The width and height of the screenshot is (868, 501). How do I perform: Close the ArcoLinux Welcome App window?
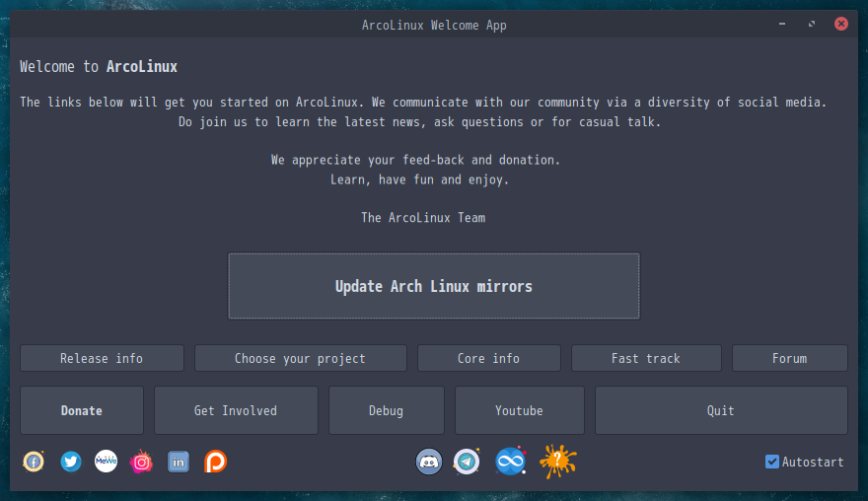point(840,24)
